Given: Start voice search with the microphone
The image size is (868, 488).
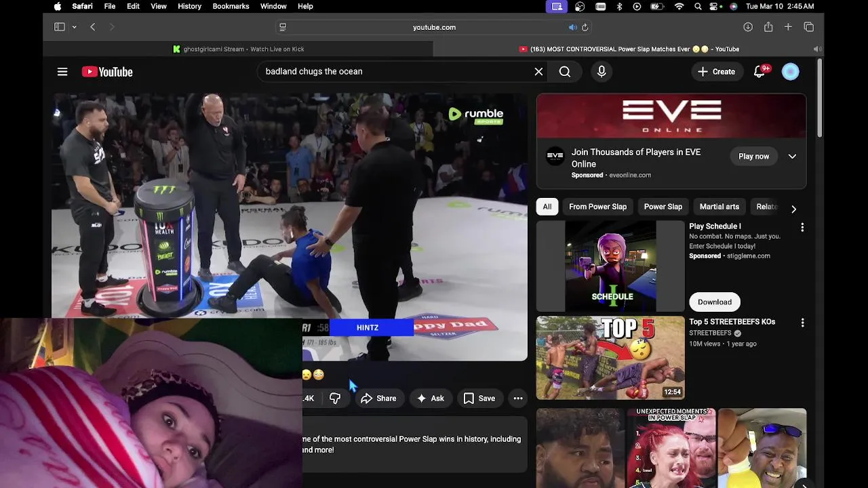Looking at the screenshot, I should click(x=601, y=71).
